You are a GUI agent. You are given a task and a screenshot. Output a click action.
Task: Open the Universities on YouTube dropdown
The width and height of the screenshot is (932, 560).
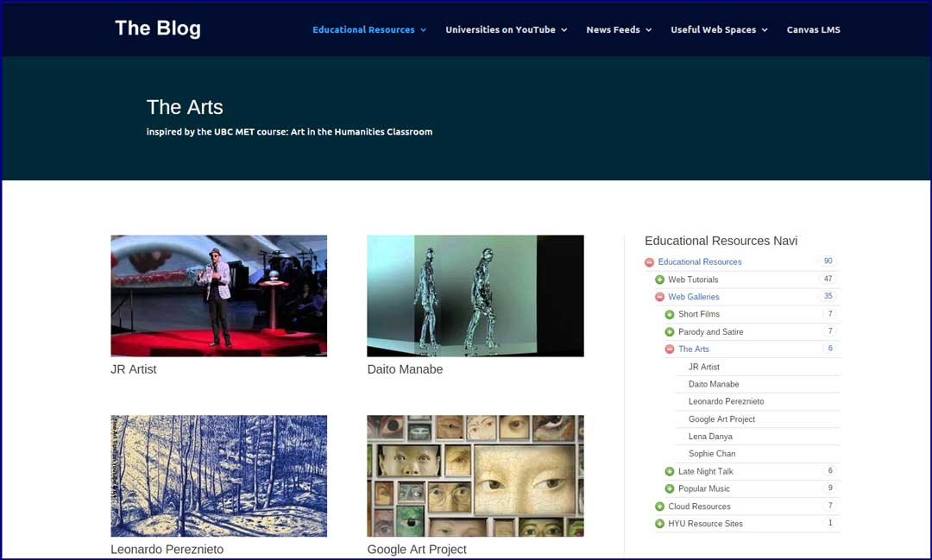coord(500,29)
